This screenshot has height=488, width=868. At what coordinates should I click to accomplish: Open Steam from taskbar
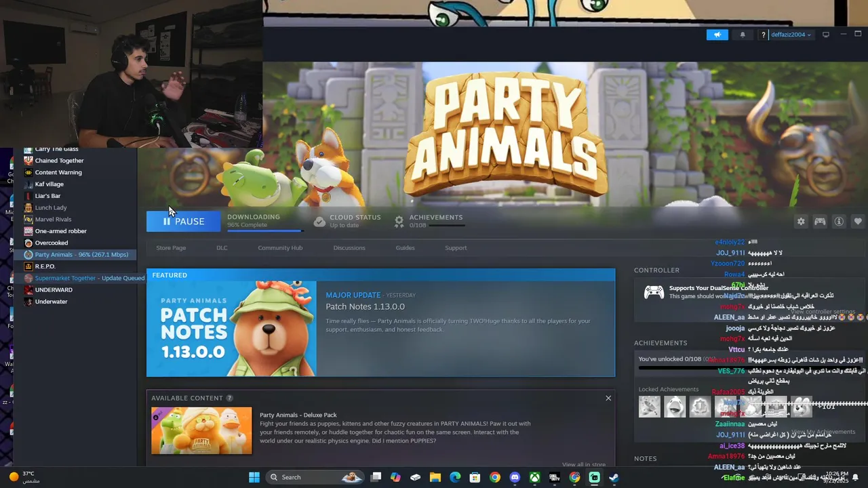tap(614, 477)
